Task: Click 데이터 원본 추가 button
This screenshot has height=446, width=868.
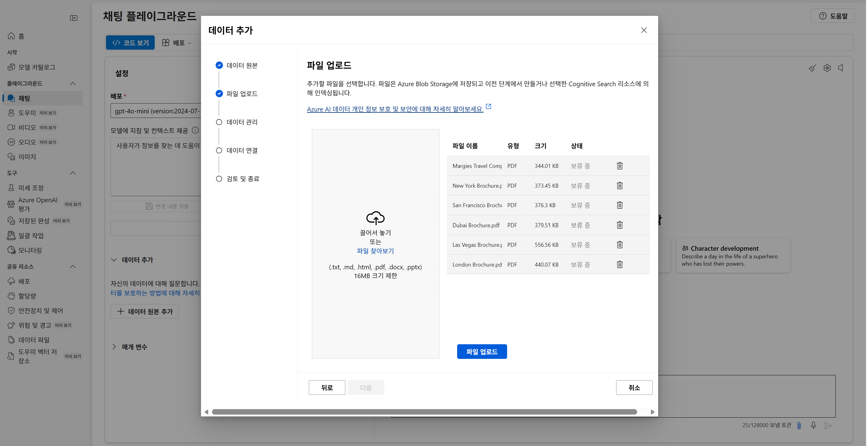Action: 145,311
